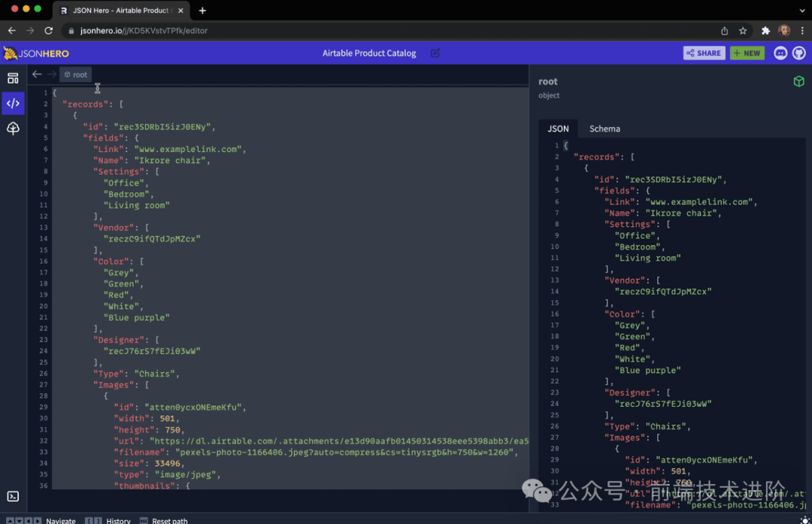
Task: Select the JSON tab in the preview panel
Action: coord(558,129)
